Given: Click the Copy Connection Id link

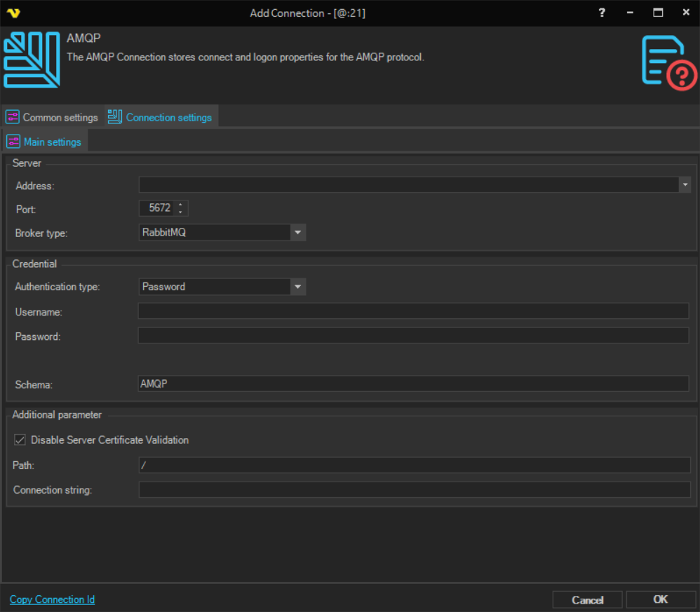Looking at the screenshot, I should [x=52, y=599].
